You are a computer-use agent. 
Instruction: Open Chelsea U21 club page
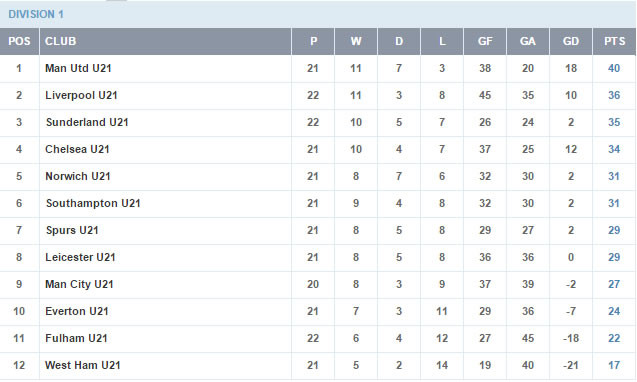click(x=77, y=149)
